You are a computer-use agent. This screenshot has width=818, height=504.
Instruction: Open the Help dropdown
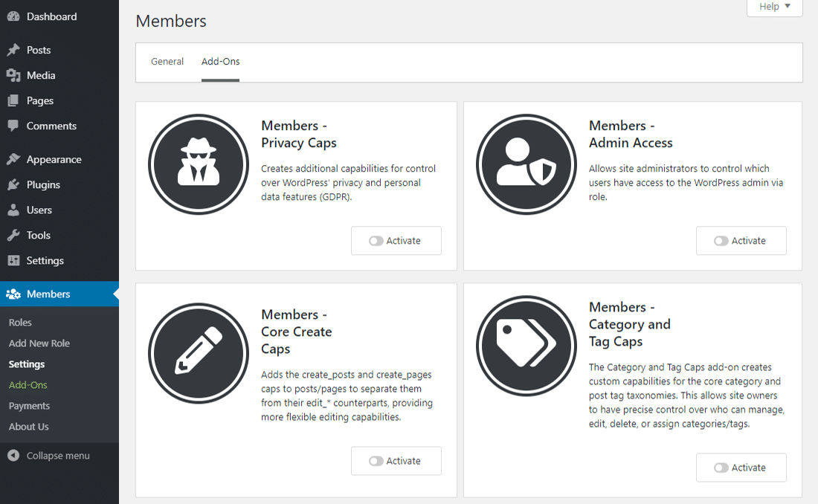[773, 7]
